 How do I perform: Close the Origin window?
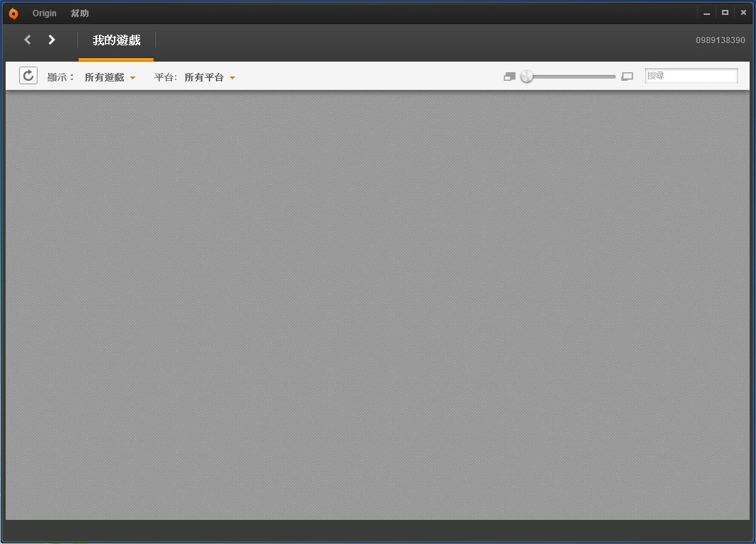743,13
